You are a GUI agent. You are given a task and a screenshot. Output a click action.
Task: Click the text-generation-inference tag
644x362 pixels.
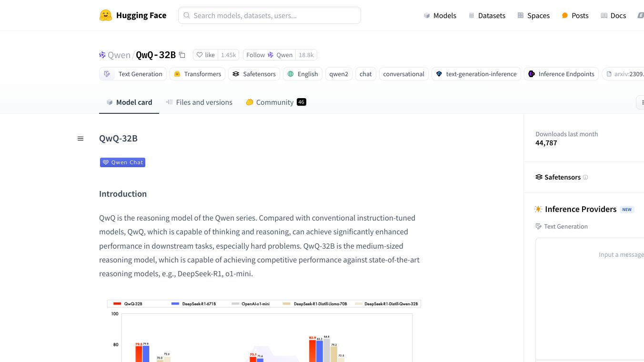(x=476, y=74)
